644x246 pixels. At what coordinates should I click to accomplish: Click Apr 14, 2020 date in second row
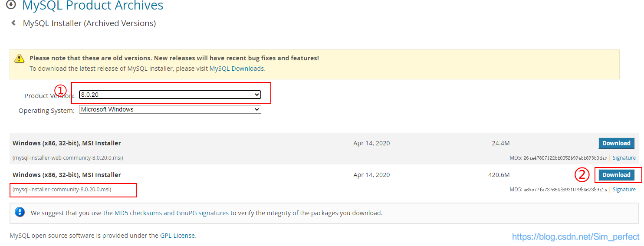click(371, 175)
